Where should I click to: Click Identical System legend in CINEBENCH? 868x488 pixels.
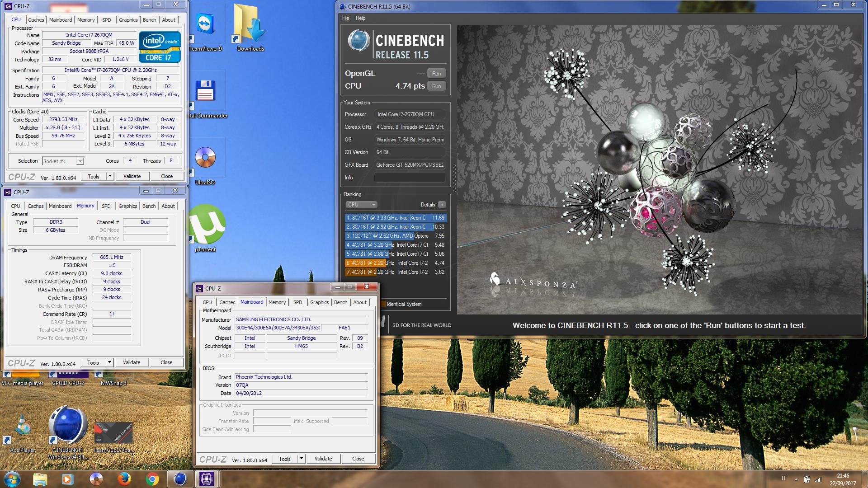(401, 304)
